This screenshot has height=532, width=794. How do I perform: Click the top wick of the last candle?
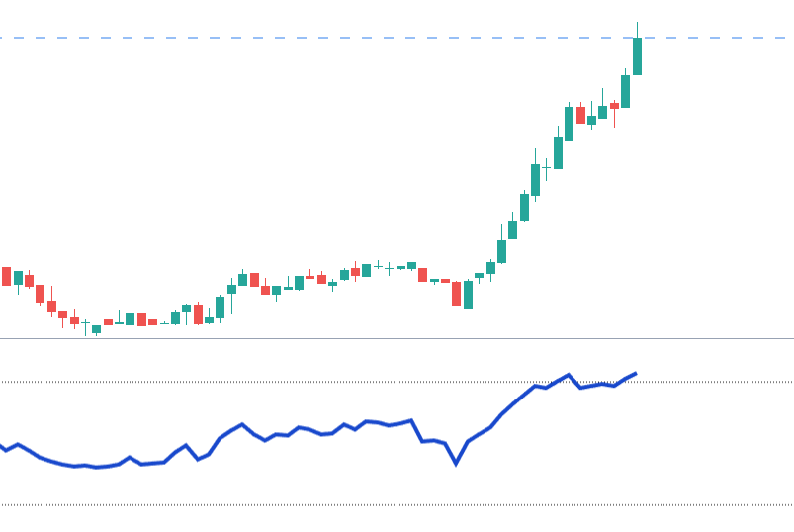[x=637, y=29]
